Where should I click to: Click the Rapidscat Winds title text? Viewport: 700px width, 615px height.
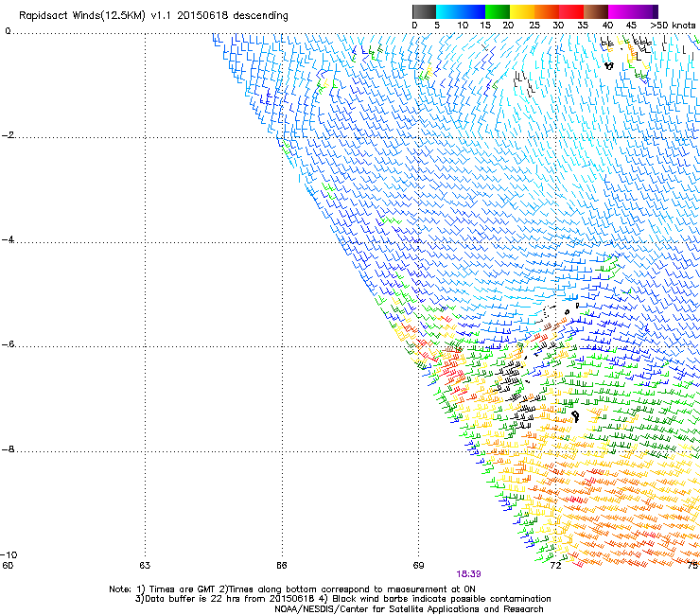(x=153, y=16)
